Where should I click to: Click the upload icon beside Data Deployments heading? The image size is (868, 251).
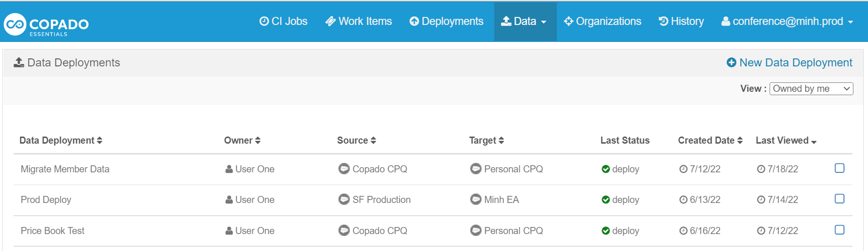point(19,62)
